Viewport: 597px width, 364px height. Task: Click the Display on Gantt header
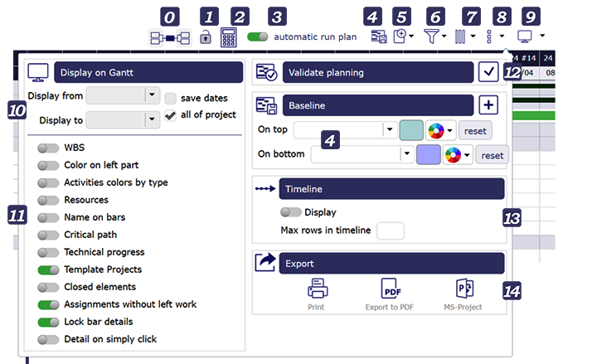[148, 72]
